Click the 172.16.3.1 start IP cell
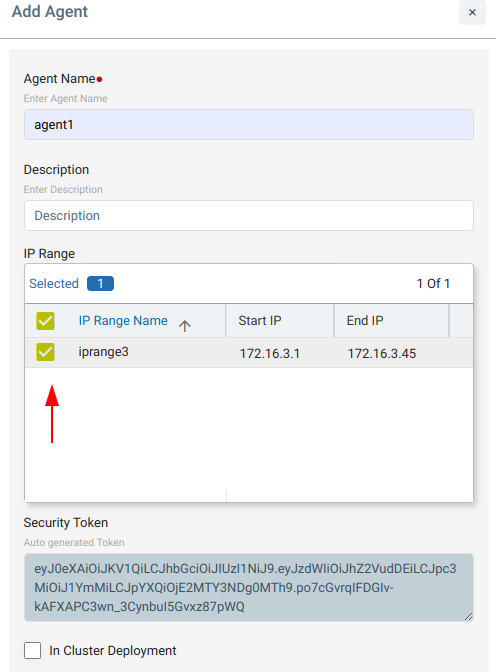 tap(270, 354)
